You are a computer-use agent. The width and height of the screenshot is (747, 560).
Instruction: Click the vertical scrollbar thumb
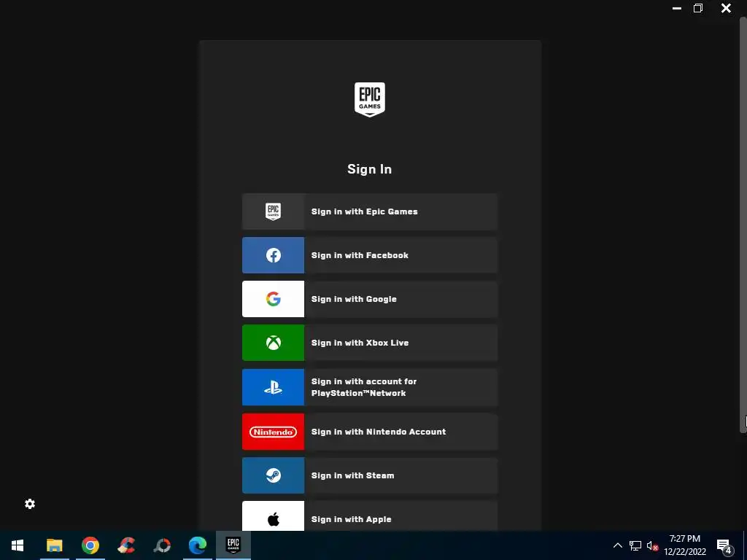coord(743,225)
